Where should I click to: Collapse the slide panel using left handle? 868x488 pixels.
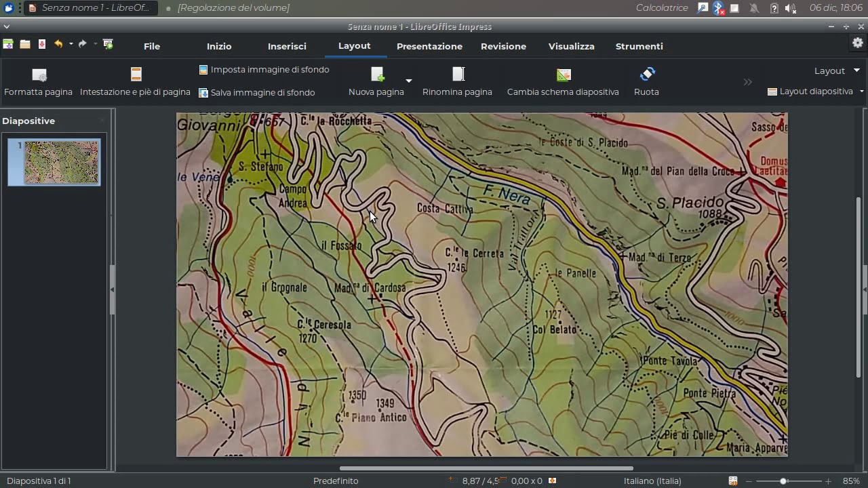112,289
